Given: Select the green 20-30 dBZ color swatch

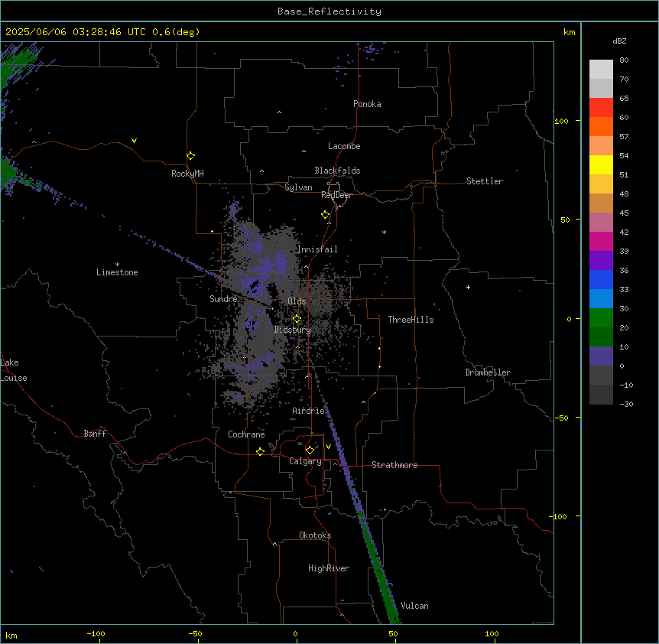Looking at the screenshot, I should coord(601,318).
